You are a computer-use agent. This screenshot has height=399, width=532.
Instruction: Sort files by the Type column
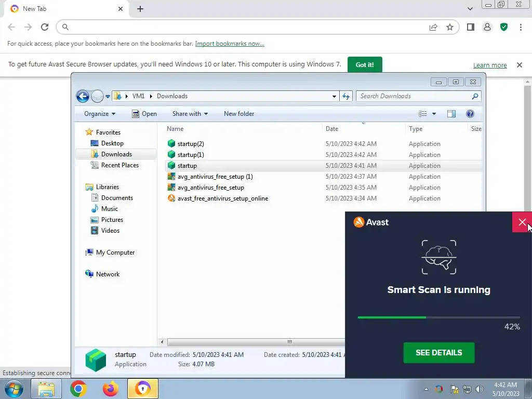point(416,129)
